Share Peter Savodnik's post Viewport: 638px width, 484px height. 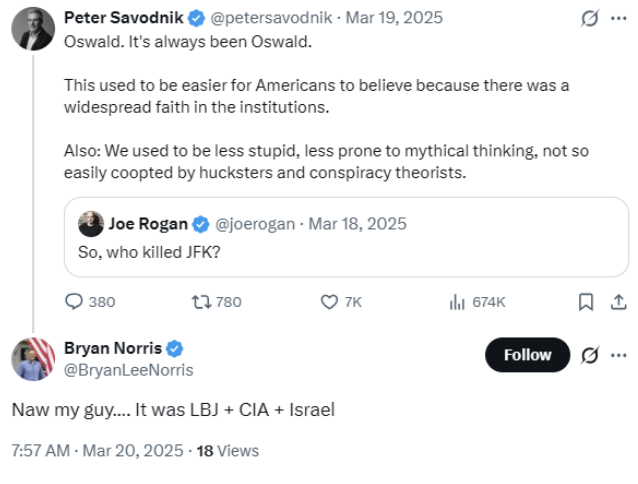[617, 301]
